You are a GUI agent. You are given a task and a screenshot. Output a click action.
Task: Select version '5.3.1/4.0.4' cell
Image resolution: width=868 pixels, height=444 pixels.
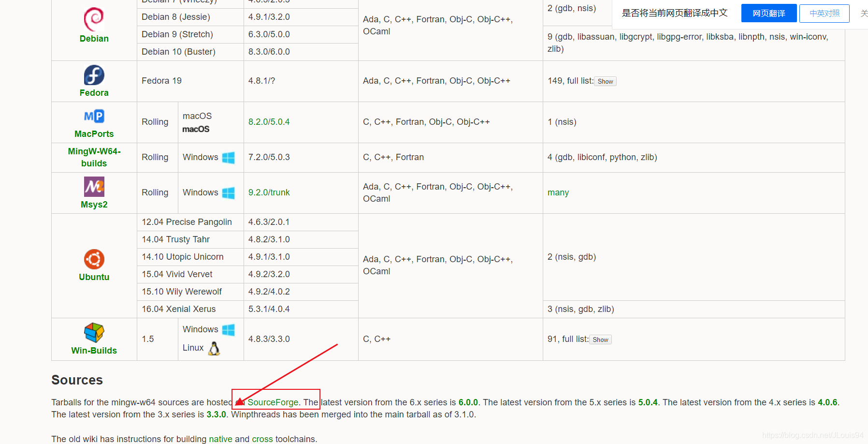(301, 310)
